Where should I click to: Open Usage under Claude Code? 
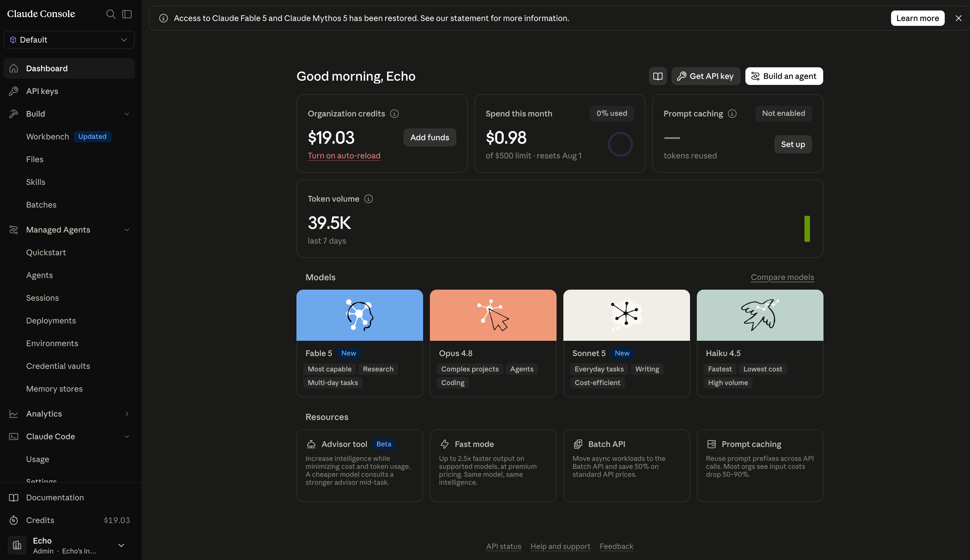tap(38, 459)
